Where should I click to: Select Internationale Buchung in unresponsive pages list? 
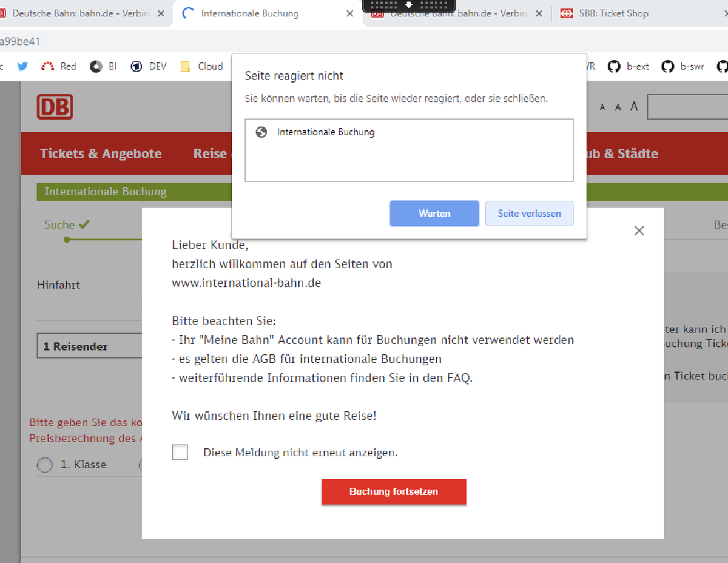click(409, 132)
